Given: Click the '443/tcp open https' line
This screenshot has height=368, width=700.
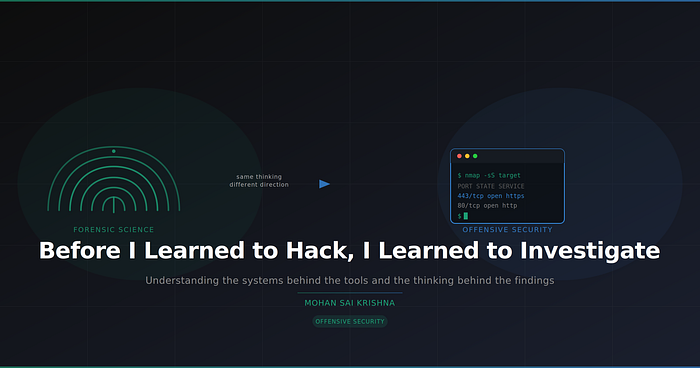Looking at the screenshot, I should coord(491,196).
